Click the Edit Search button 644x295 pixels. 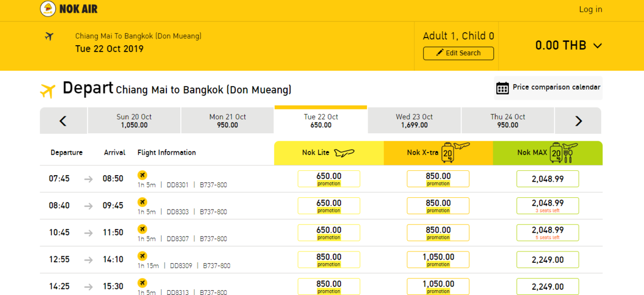click(458, 53)
